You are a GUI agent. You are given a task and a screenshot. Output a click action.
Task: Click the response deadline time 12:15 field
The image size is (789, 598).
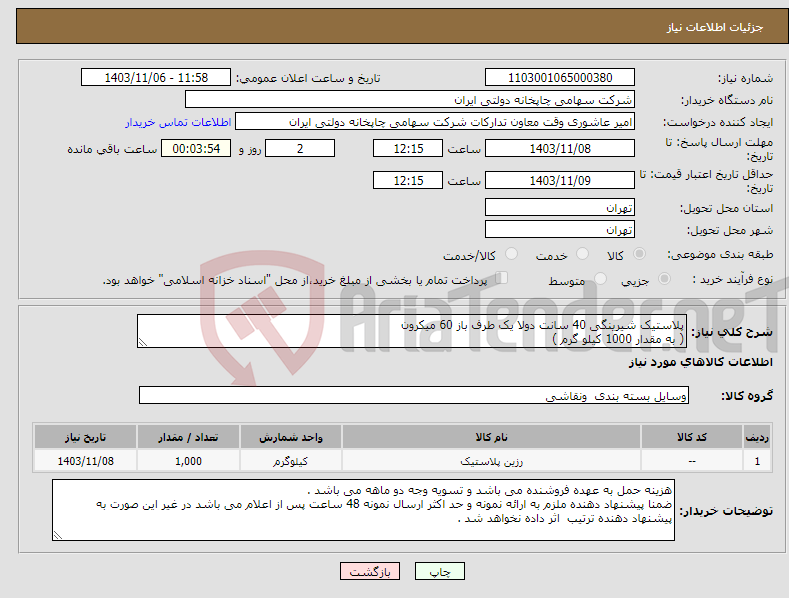coord(408,148)
